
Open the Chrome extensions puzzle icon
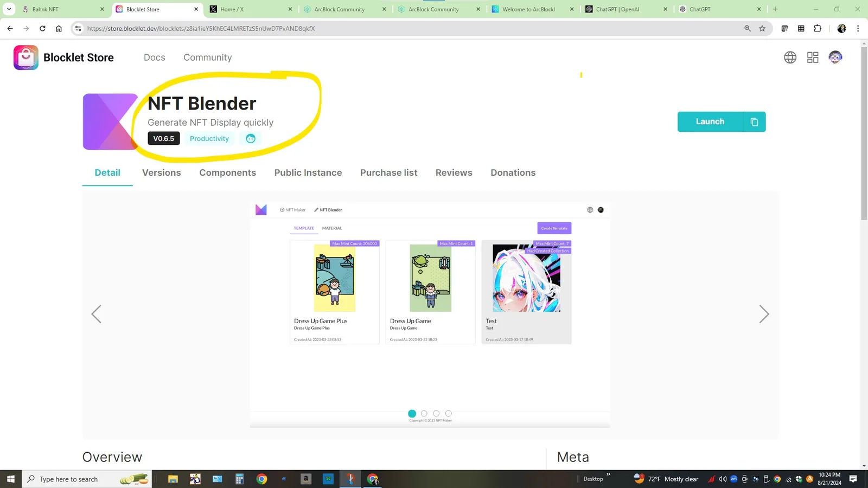[818, 28]
